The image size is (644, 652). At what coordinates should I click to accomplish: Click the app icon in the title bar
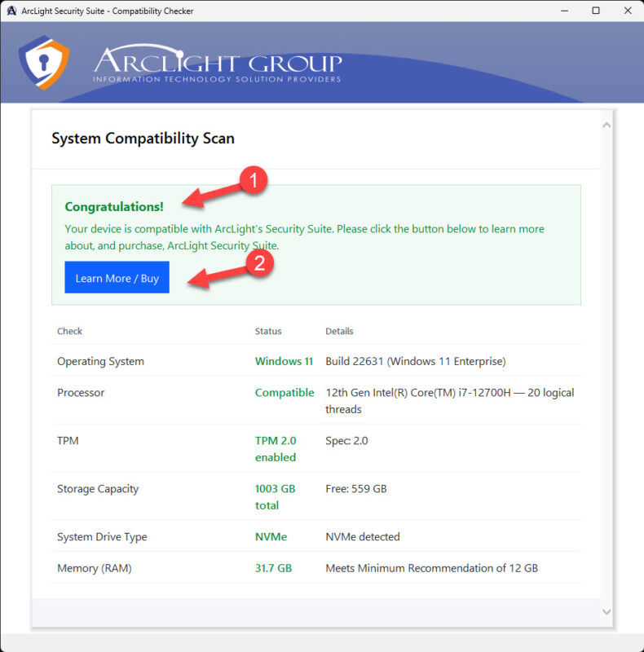[11, 11]
